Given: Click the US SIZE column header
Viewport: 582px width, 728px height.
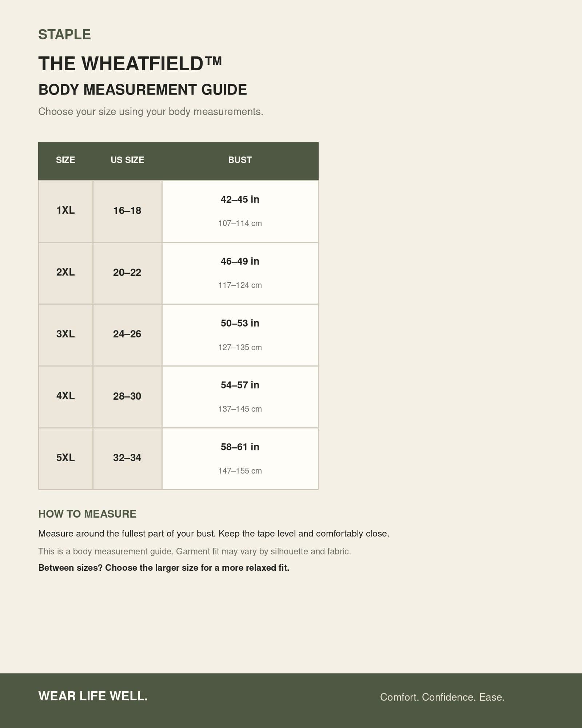Looking at the screenshot, I should [127, 160].
